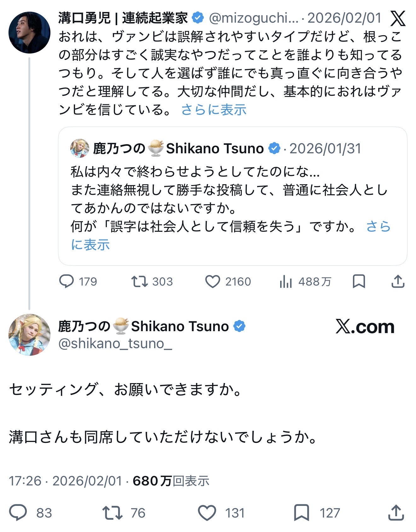Share Mizoguchi's post via share icon
Image resolution: width=416 pixels, height=532 pixels.
[398, 281]
